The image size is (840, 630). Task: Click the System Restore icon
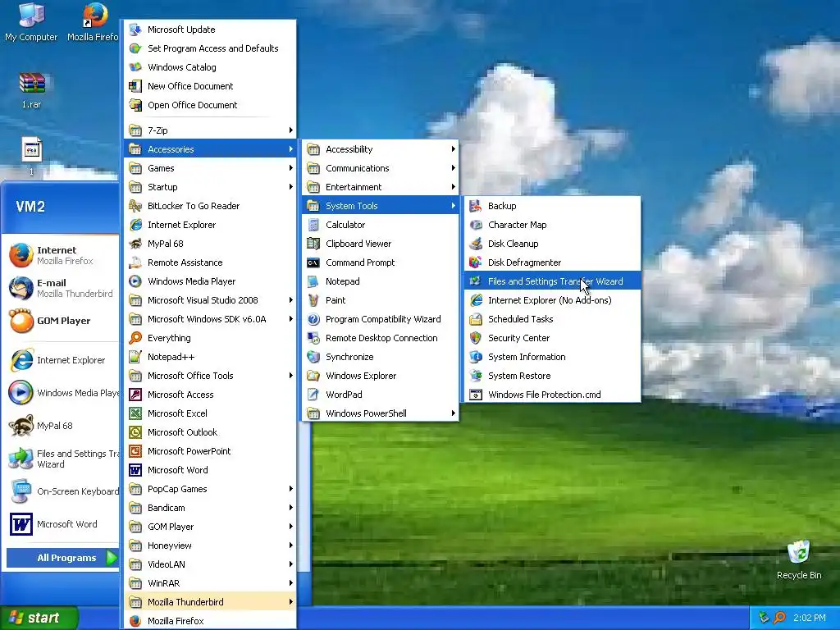point(475,376)
